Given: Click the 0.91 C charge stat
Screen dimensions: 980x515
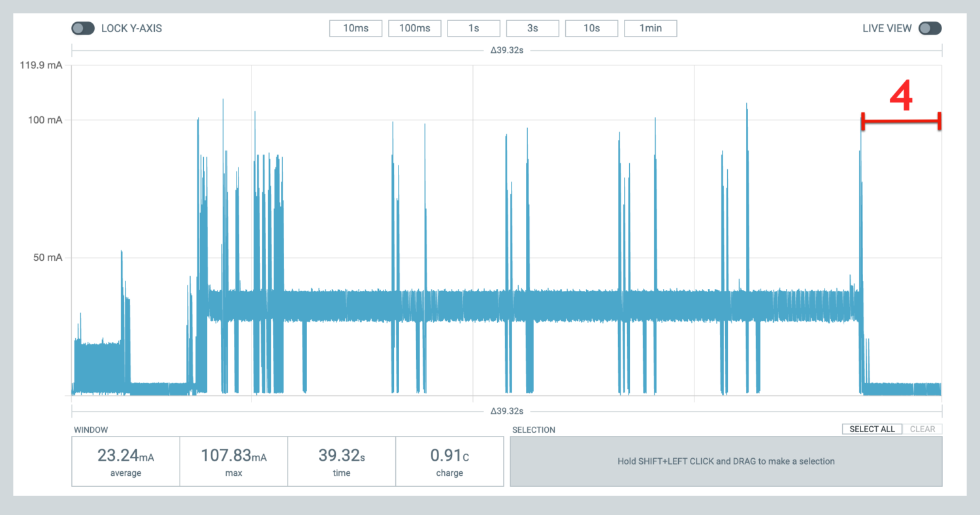Looking at the screenshot, I should (449, 461).
